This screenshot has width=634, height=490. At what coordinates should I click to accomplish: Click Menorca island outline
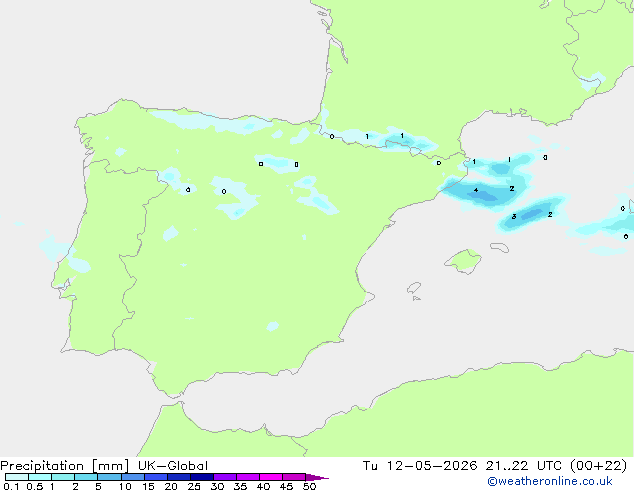[500, 247]
